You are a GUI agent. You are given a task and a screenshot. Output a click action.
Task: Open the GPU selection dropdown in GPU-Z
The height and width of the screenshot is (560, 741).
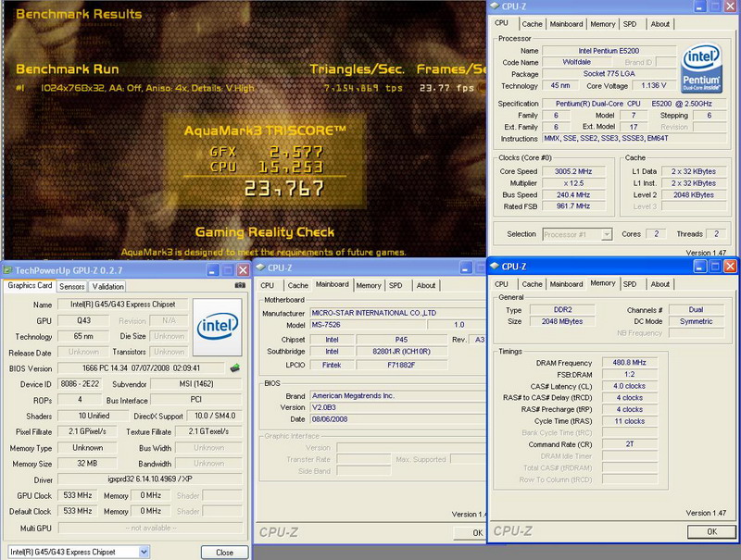tap(144, 552)
